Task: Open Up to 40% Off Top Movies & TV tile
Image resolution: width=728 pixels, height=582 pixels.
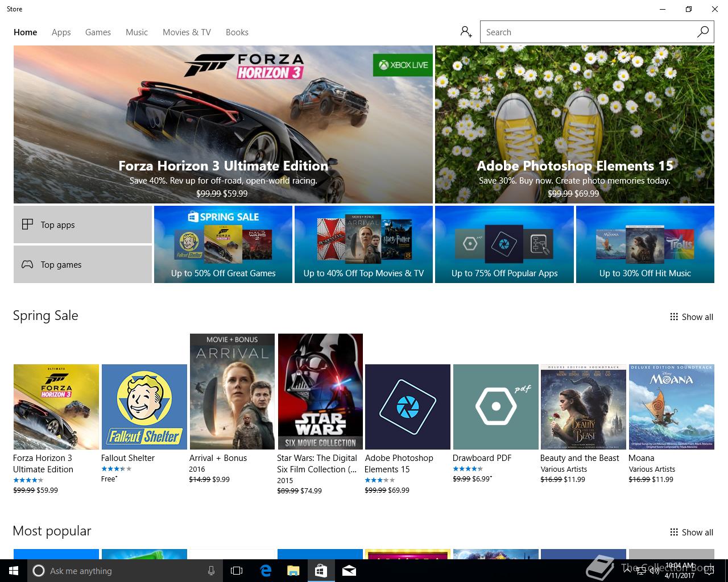Action: (x=363, y=244)
